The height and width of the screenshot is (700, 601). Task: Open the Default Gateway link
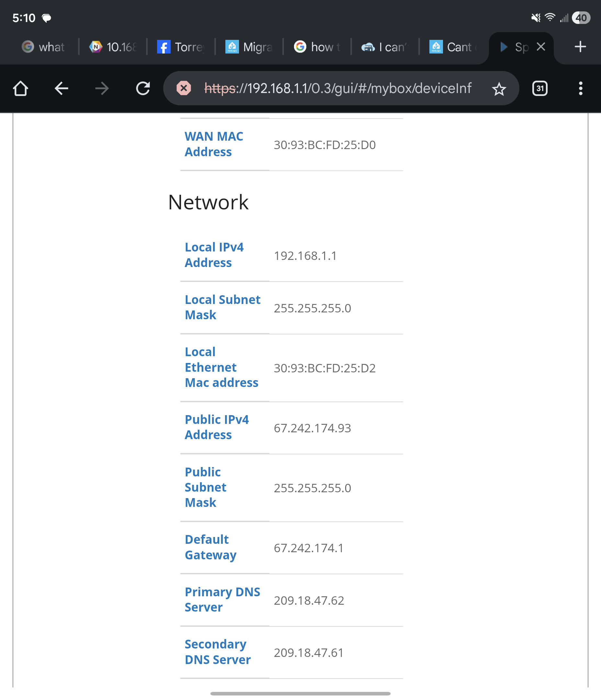click(210, 547)
